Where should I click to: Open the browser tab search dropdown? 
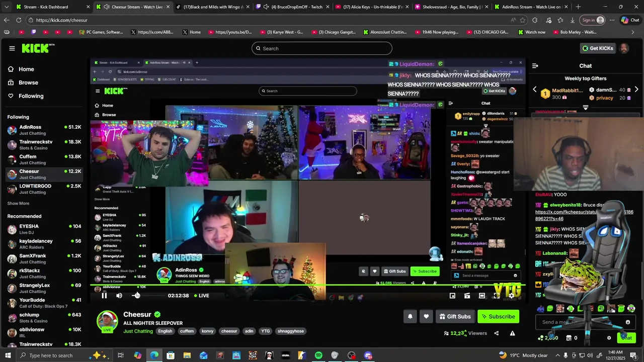(x=6, y=7)
